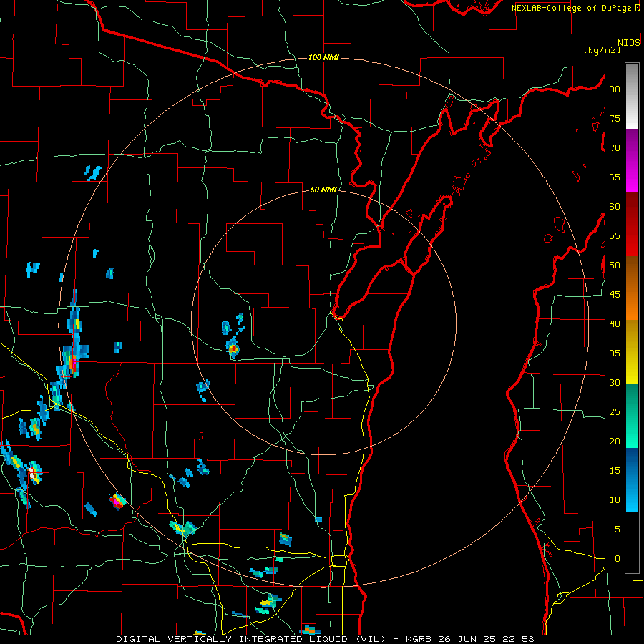
Task: Pick the white-gray top segment of the color bar
Action: click(632, 96)
